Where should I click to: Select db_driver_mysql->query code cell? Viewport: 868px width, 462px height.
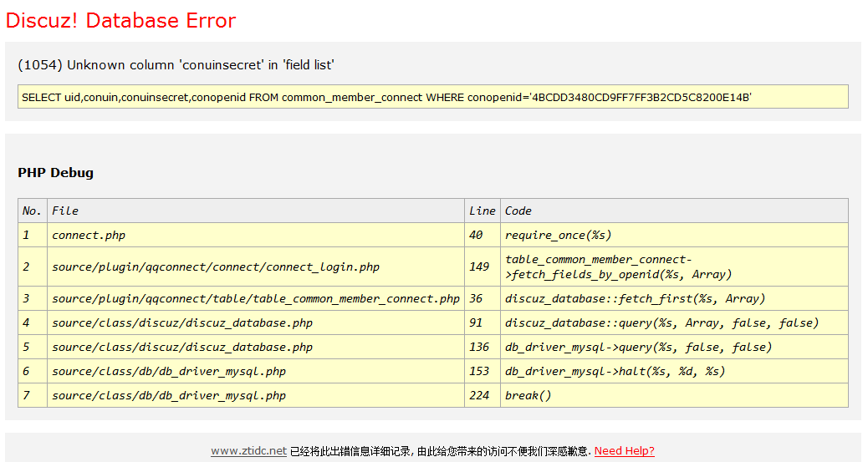pos(674,348)
